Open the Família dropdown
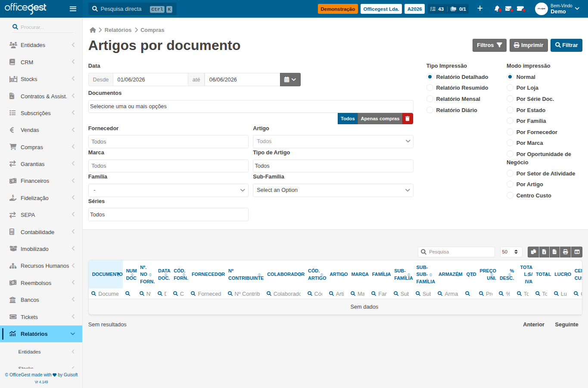588x388 pixels. (x=168, y=190)
